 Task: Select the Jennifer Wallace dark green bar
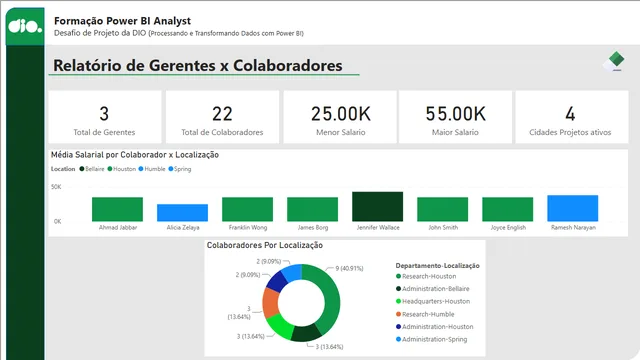tap(378, 207)
